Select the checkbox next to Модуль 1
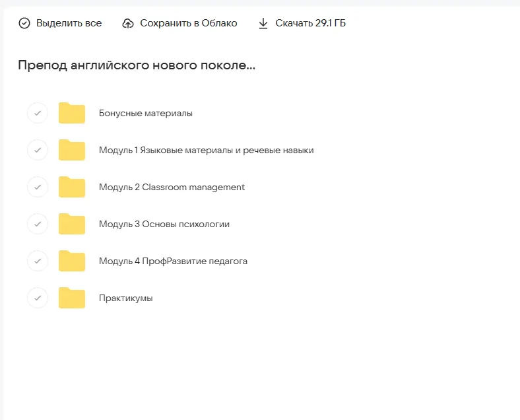The width and height of the screenshot is (520, 420). 38,151
